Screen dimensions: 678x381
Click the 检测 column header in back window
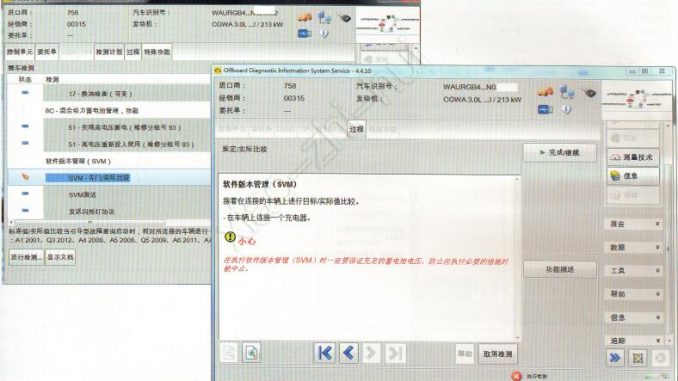pos(52,79)
